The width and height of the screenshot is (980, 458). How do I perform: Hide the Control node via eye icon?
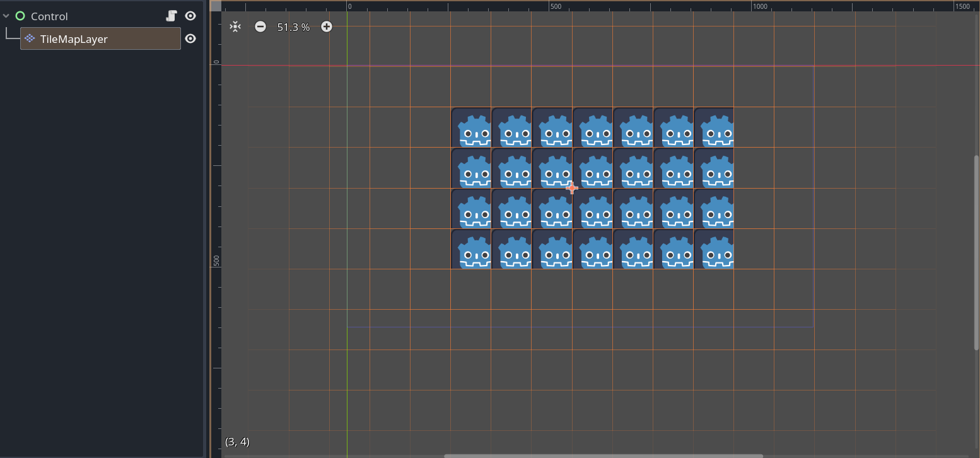(x=190, y=16)
